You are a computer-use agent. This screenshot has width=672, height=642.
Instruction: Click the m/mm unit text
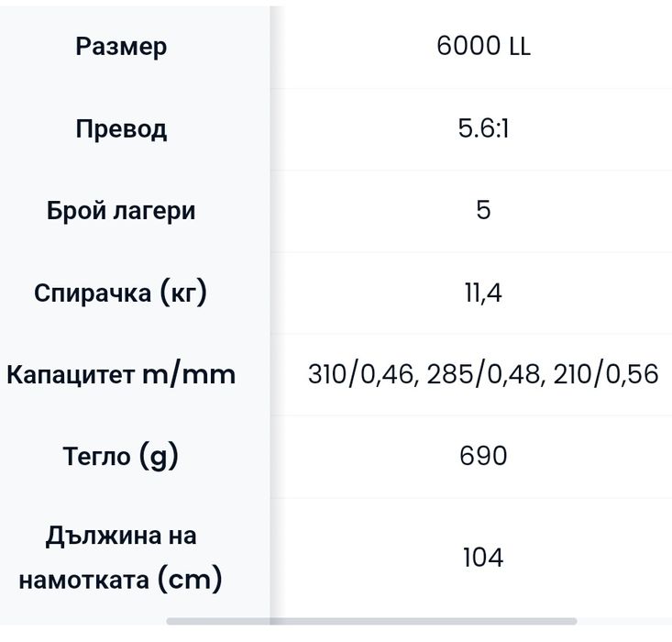189,374
